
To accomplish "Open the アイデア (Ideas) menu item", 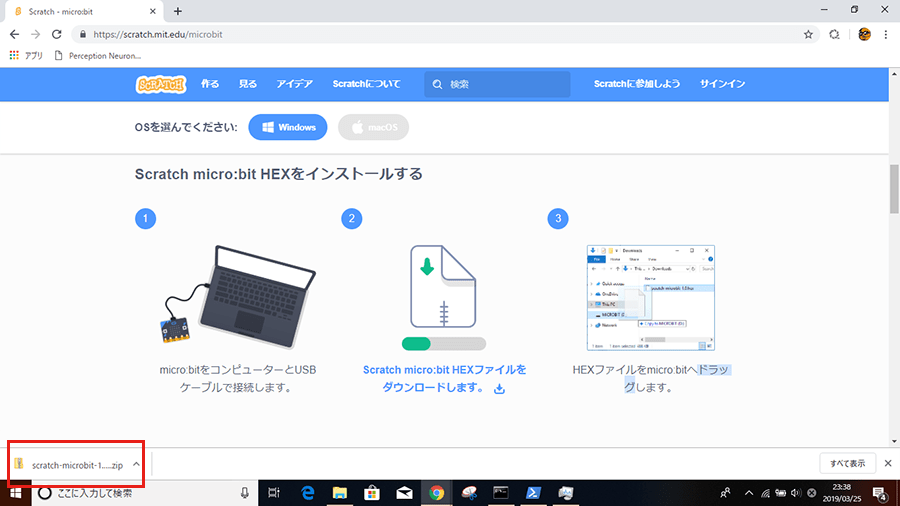I will click(x=294, y=84).
